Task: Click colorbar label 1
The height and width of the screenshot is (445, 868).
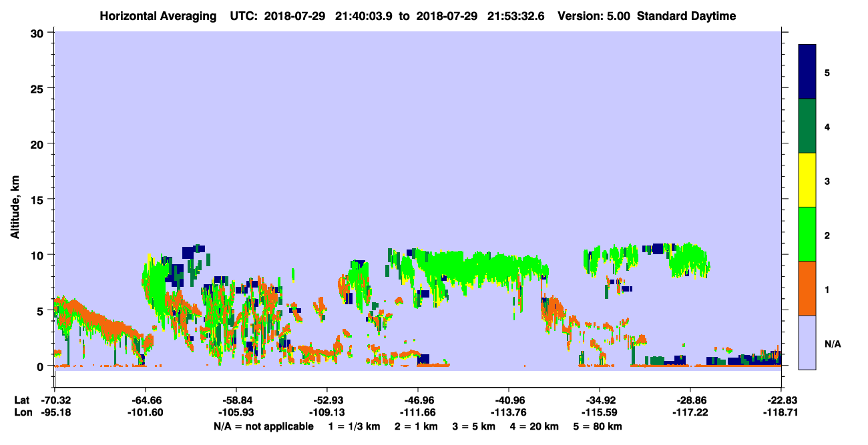Action: tap(827, 289)
